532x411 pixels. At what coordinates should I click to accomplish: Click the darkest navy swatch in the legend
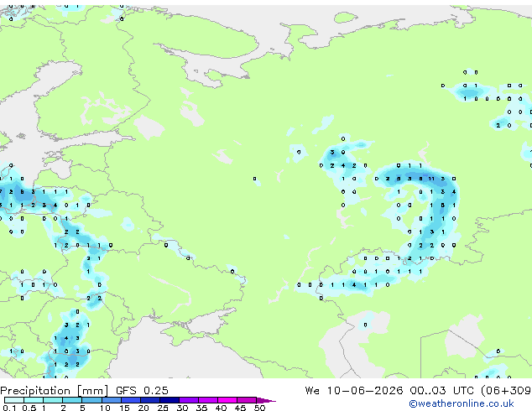click(x=169, y=400)
